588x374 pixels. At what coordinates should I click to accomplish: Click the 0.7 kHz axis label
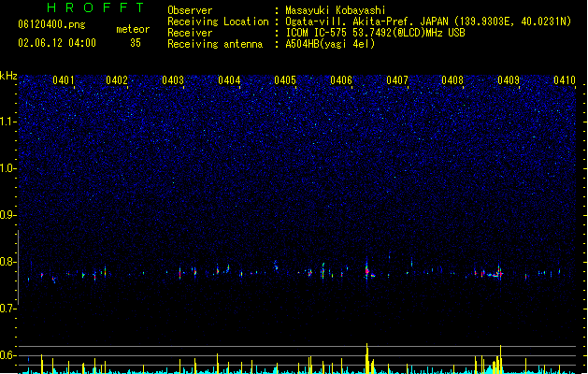click(x=8, y=309)
